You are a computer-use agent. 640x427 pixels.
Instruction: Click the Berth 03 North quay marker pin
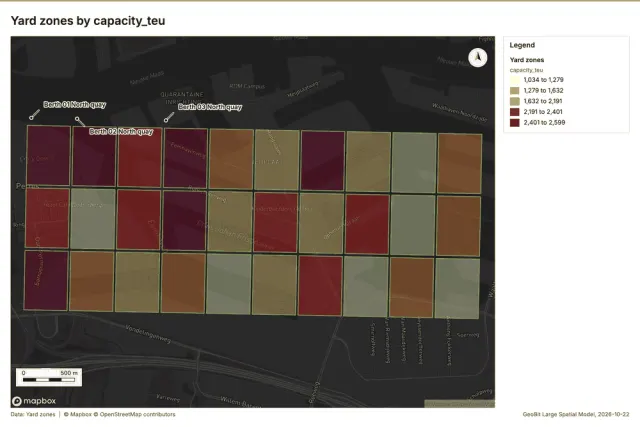click(166, 120)
